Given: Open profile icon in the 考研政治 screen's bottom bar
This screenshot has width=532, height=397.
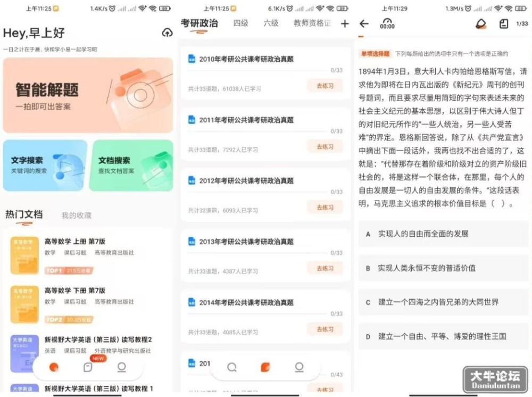Looking at the screenshot, I should pyautogui.click(x=299, y=367).
